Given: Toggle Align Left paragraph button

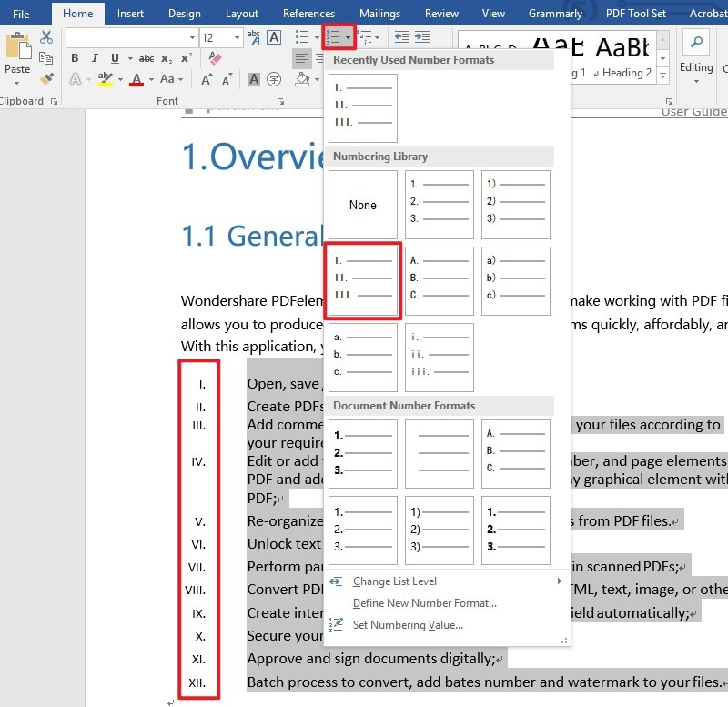Looking at the screenshot, I should pyautogui.click(x=302, y=58).
